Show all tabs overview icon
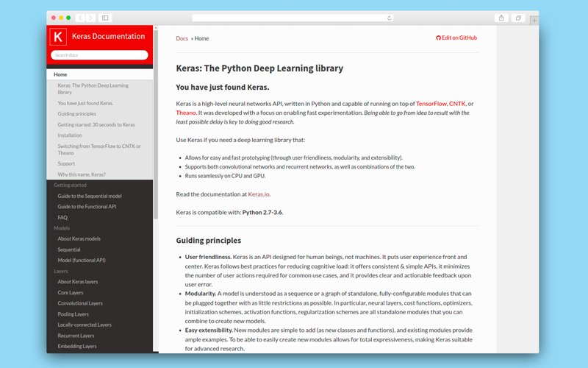The width and height of the screenshot is (588, 368). [518, 18]
